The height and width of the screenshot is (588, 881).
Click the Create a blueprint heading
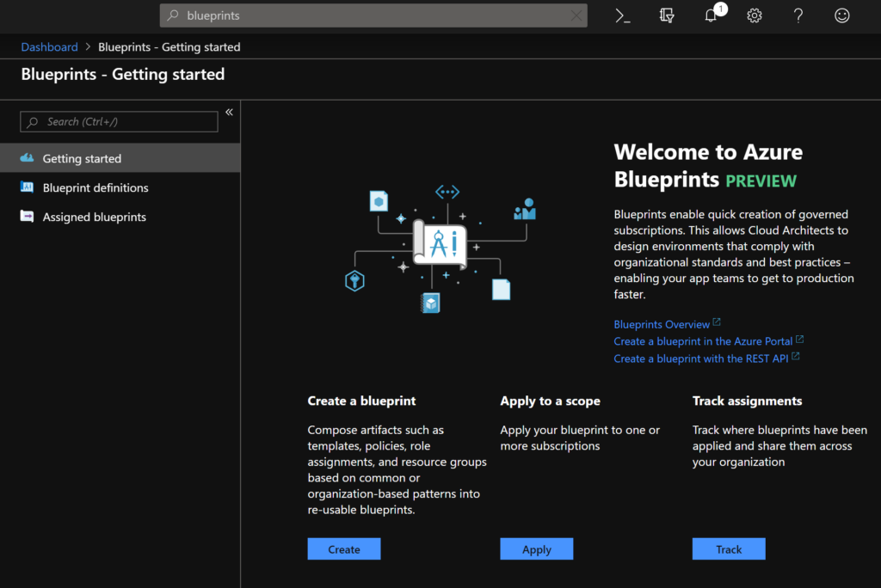pyautogui.click(x=361, y=401)
